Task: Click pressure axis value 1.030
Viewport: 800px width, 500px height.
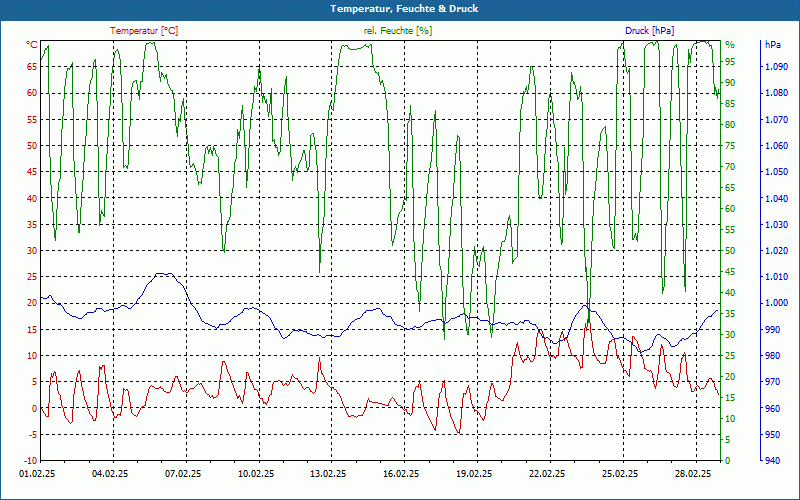Action: pos(776,224)
